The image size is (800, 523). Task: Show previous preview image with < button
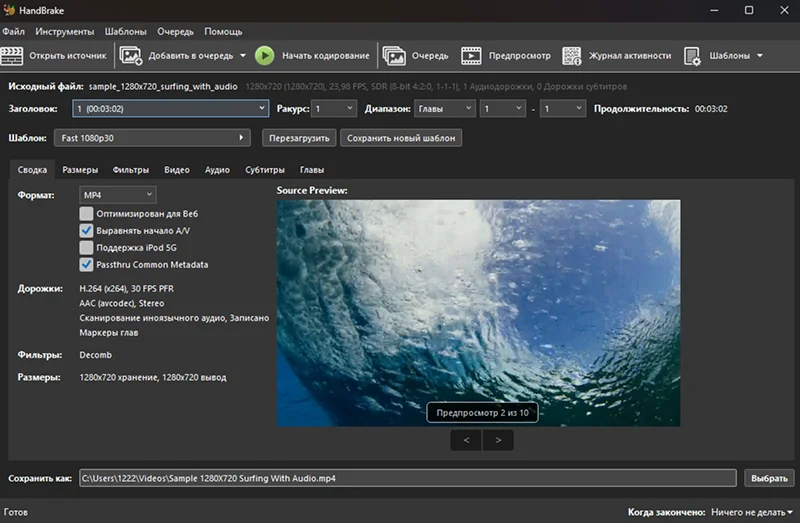[466, 440]
